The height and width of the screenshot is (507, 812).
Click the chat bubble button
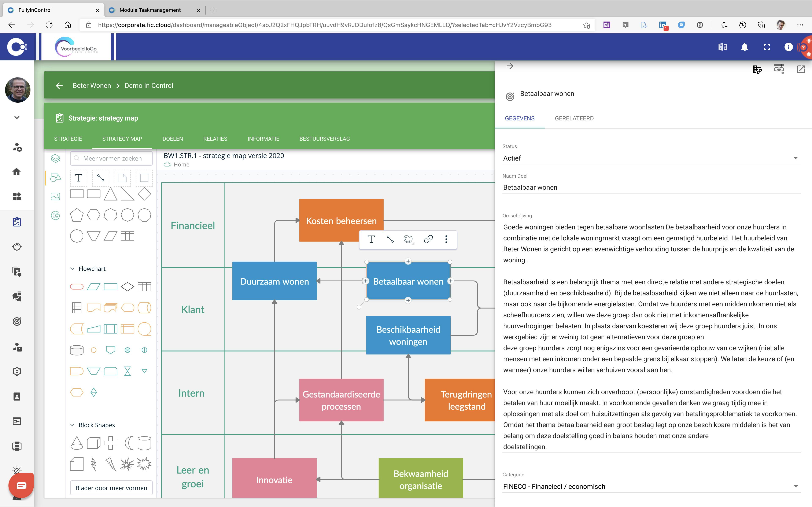pyautogui.click(x=21, y=485)
